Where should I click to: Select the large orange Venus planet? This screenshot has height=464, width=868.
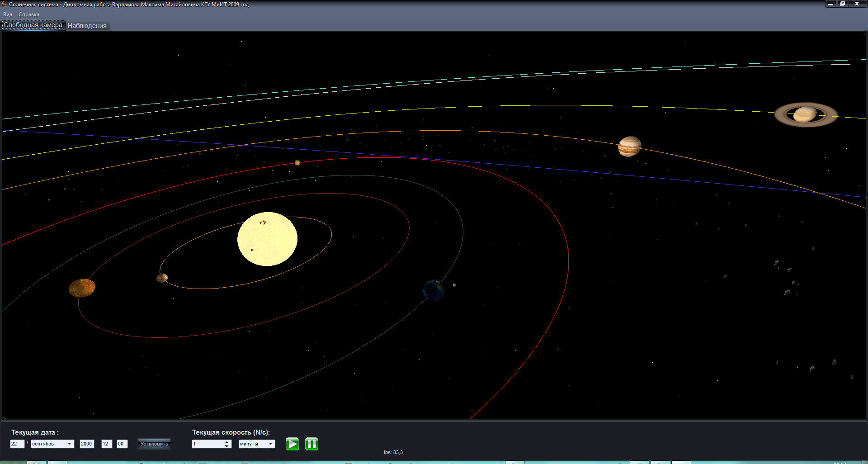(x=82, y=288)
